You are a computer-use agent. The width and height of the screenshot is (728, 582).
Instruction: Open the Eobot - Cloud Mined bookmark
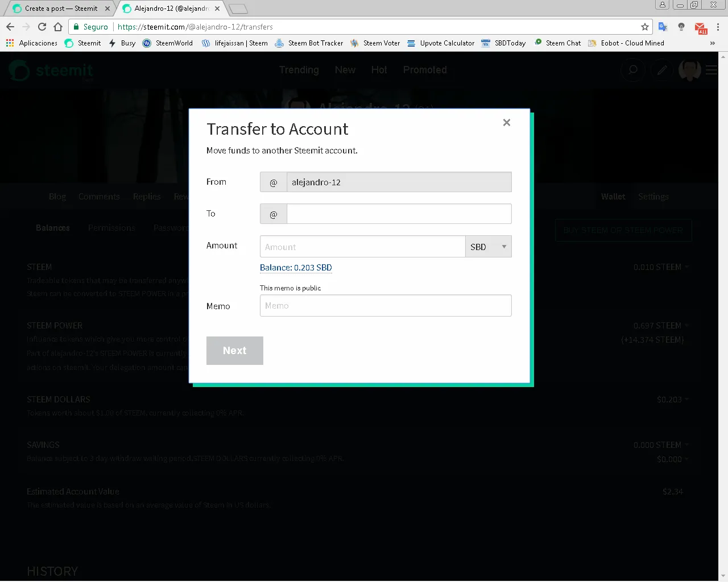[x=626, y=43]
